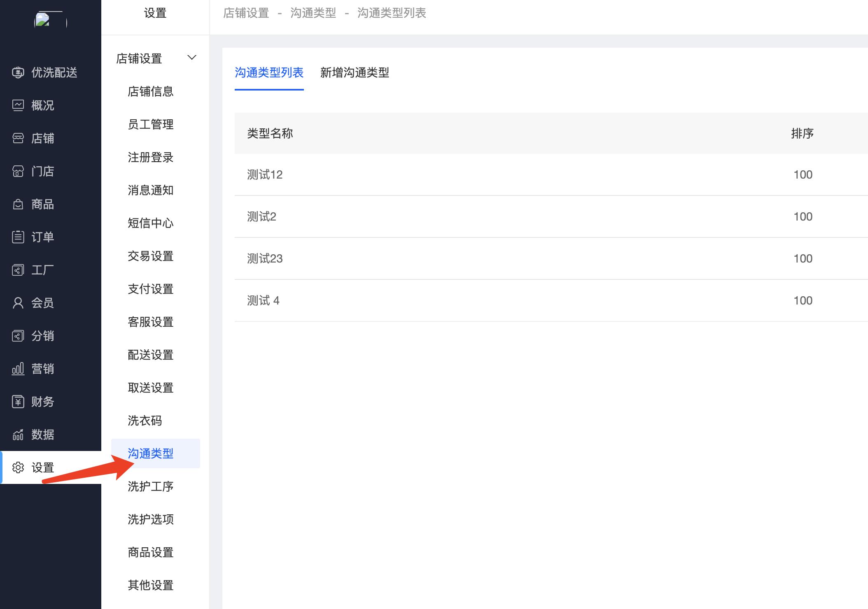Open the 概况 overview chart icon

(18, 105)
